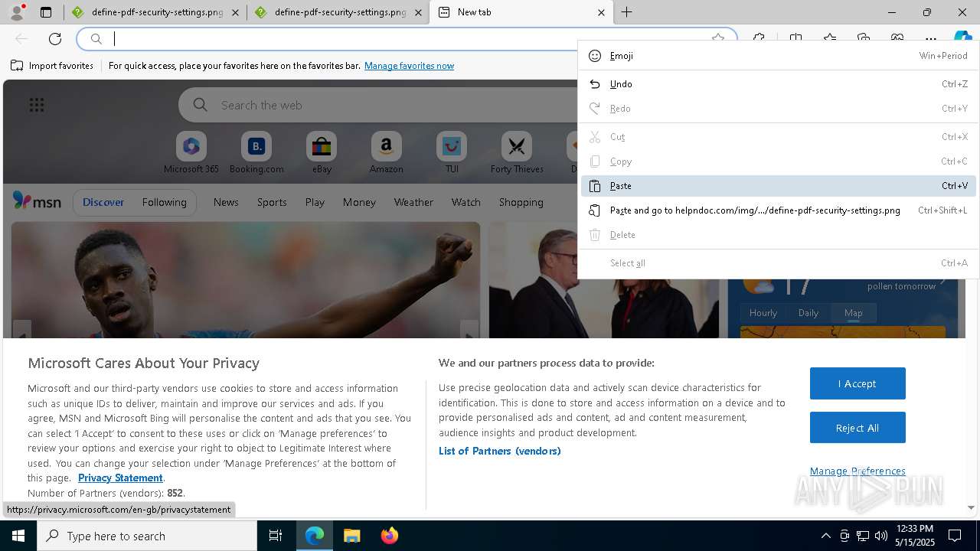Select the Following feed tab
The image size is (980, 551).
pos(164,202)
